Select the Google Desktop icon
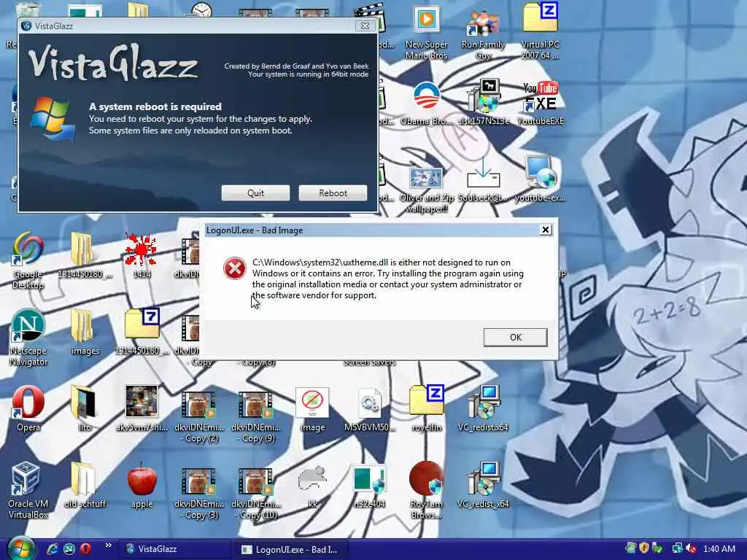The height and width of the screenshot is (560, 747). [x=28, y=260]
